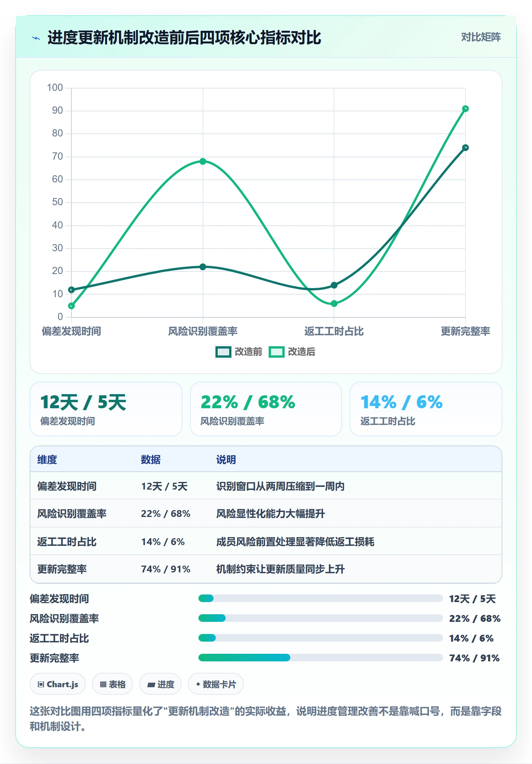The width and height of the screenshot is (532, 764).
Task: Click the 偏差发现时间 x-axis label
Action: [x=71, y=331]
